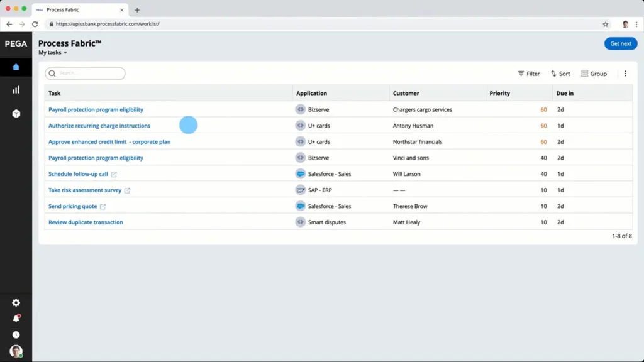Open Schedule follow-up call task
The image size is (644, 362).
point(78,174)
